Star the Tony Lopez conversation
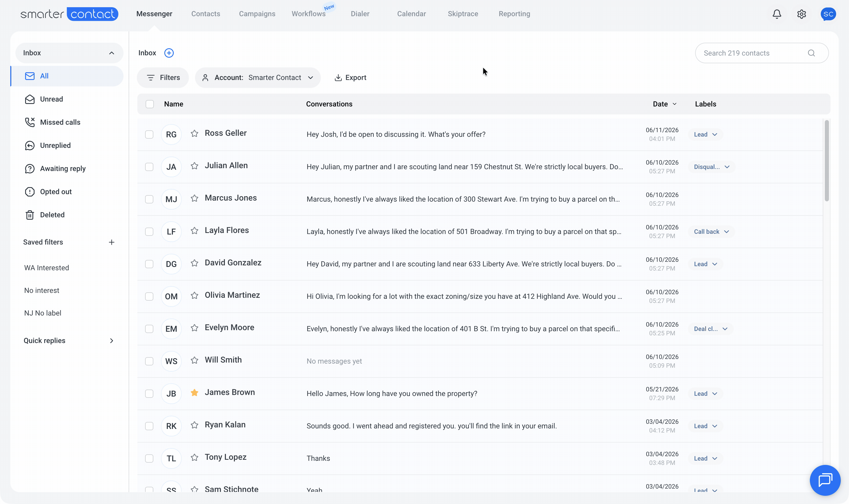 click(194, 457)
